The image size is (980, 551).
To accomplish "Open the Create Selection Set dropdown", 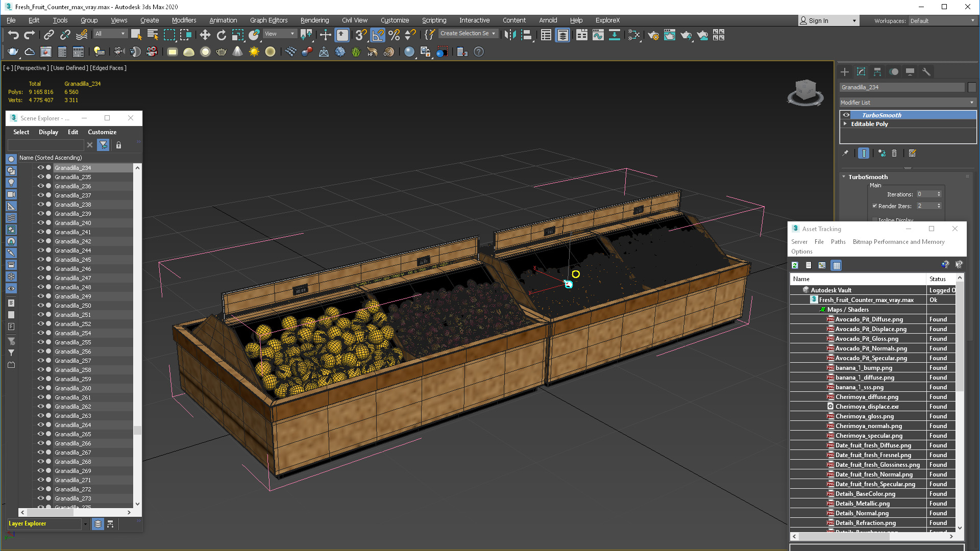I will point(468,34).
